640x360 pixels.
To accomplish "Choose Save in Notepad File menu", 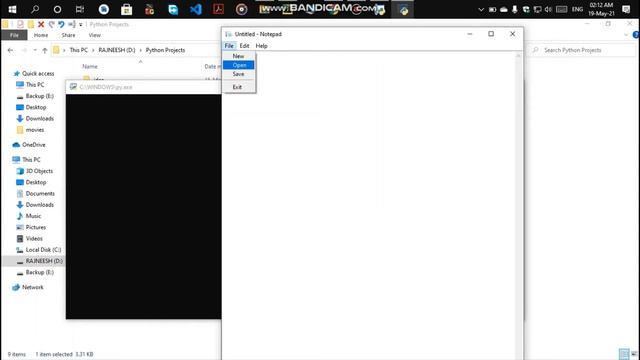I will pyautogui.click(x=239, y=74).
